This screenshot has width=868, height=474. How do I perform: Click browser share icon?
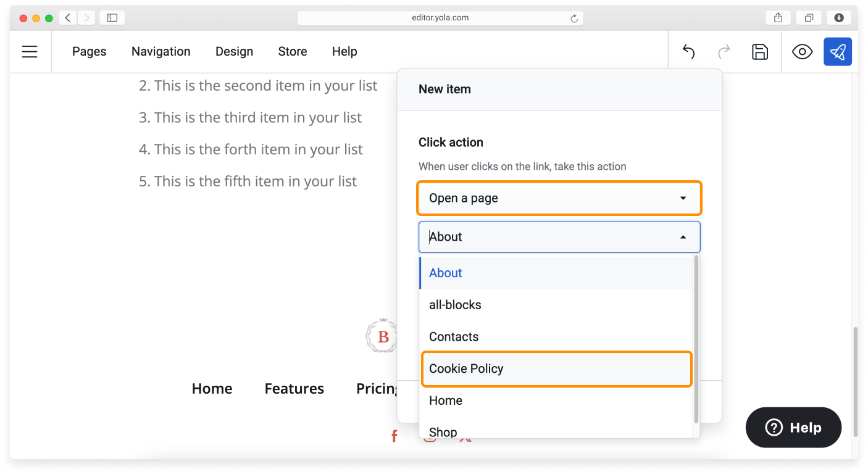[x=778, y=18]
